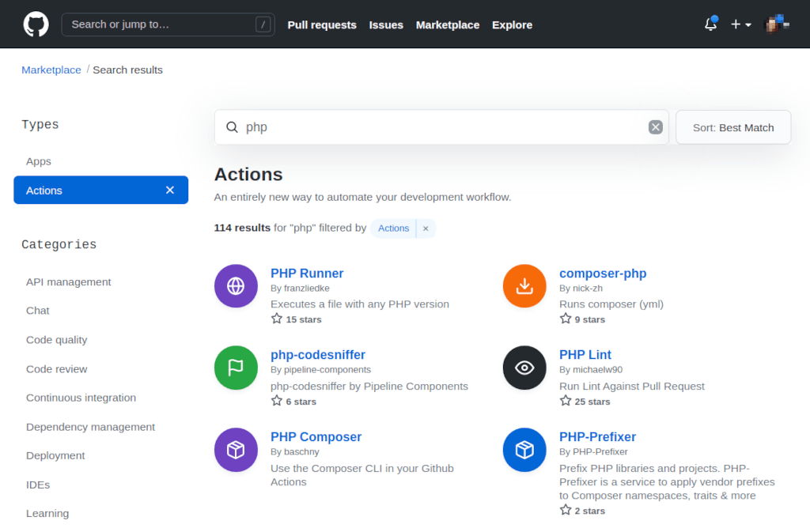The height and width of the screenshot is (532, 810).
Task: Click the star icon for PHP Lint
Action: click(x=566, y=401)
